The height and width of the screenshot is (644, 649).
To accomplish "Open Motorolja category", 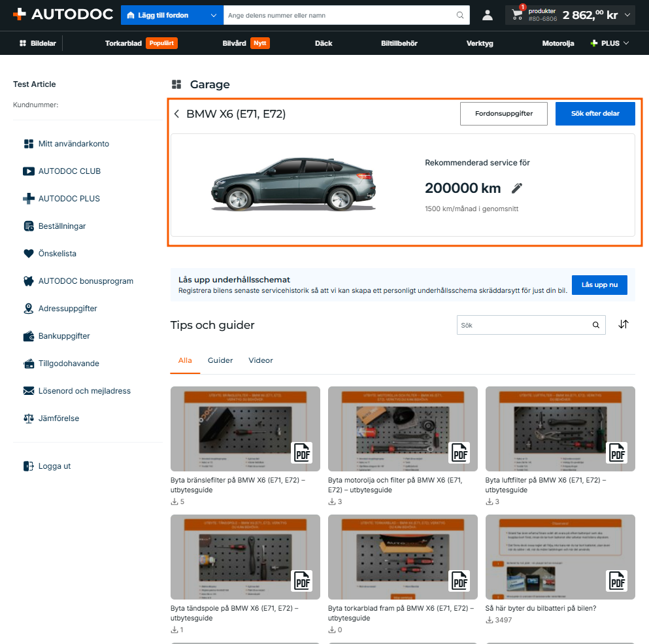I will (558, 43).
